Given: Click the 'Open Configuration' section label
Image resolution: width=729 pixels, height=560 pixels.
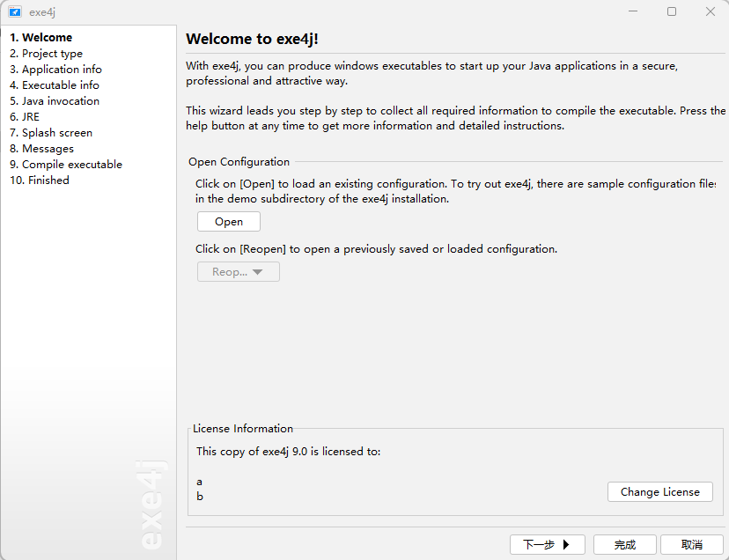Looking at the screenshot, I should coord(239,162).
